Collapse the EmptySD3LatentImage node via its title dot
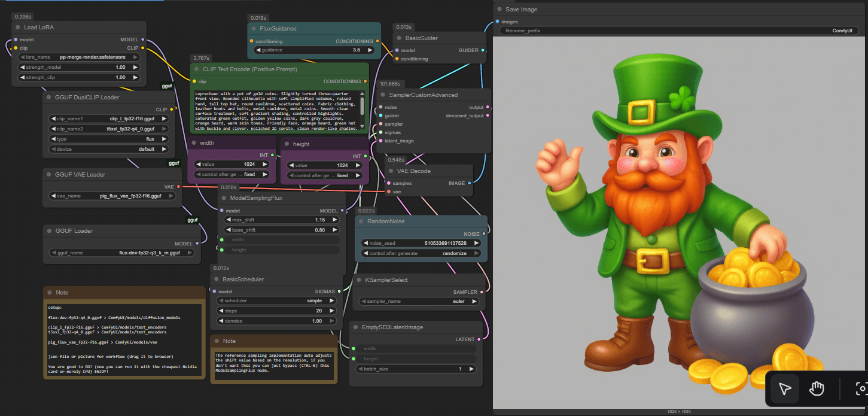Image resolution: width=868 pixels, height=416 pixels. pyautogui.click(x=355, y=327)
